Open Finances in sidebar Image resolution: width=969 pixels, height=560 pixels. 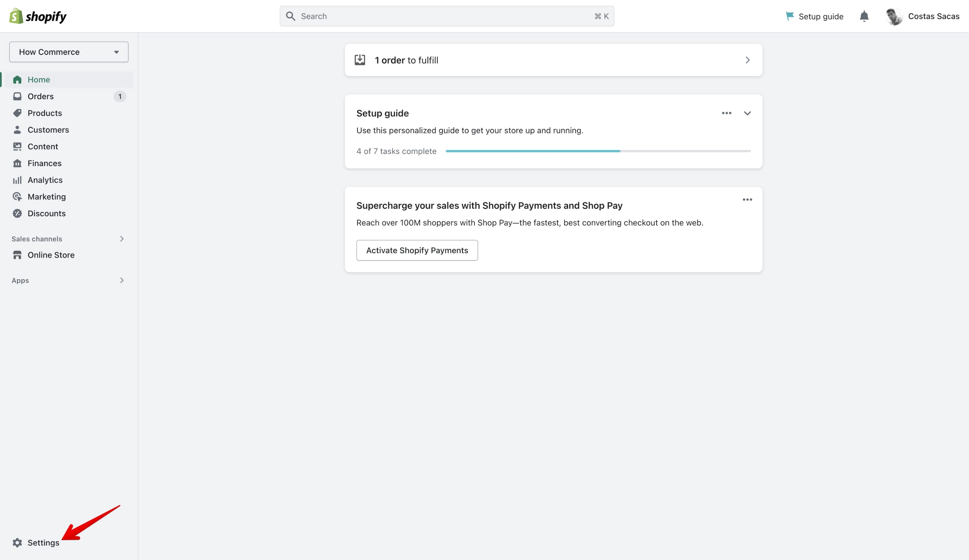tap(45, 163)
